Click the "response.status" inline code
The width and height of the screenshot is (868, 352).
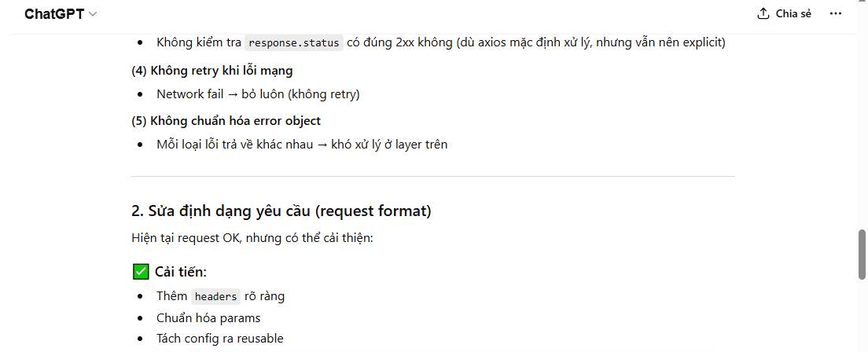coord(294,42)
